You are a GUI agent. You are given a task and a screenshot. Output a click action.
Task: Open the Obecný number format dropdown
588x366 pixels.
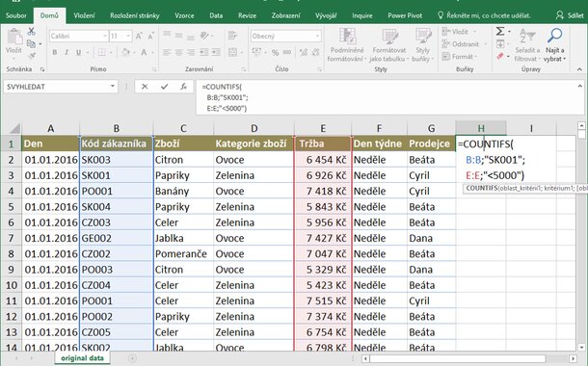tap(317, 36)
